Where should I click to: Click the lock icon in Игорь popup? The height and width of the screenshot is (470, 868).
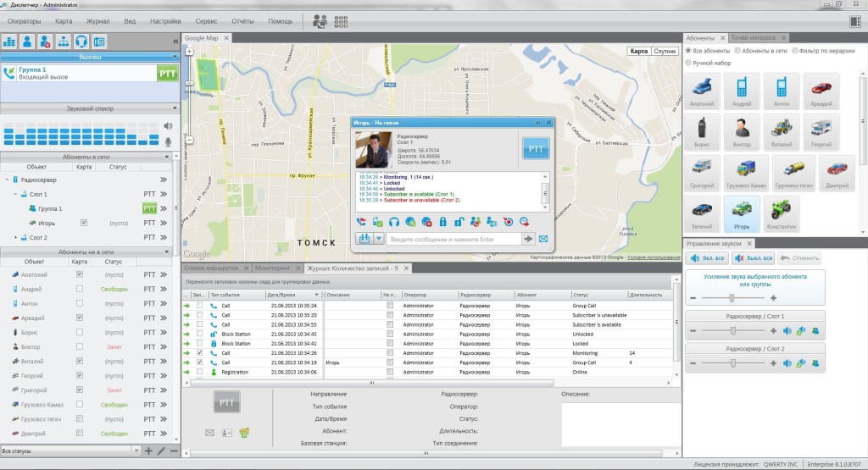pos(442,222)
